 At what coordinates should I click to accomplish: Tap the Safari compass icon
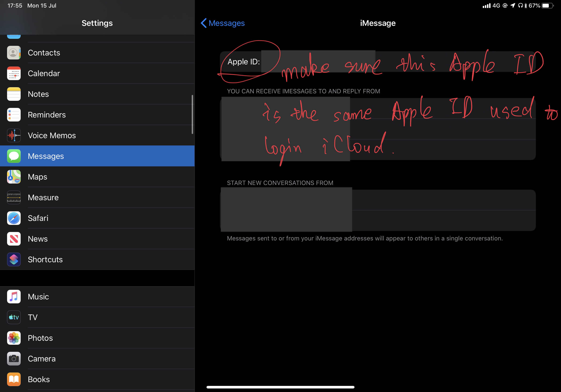(14, 218)
